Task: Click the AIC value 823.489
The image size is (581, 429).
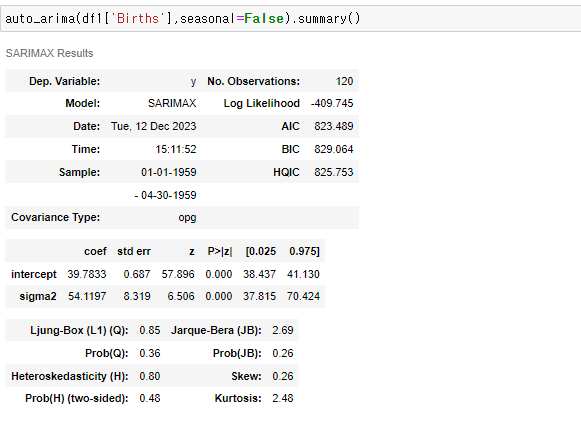Action: coord(333,126)
